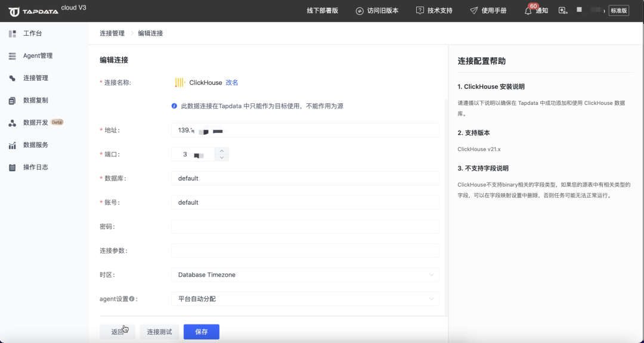Click the 通知 label text
The image size is (644, 343).
pos(541,11)
